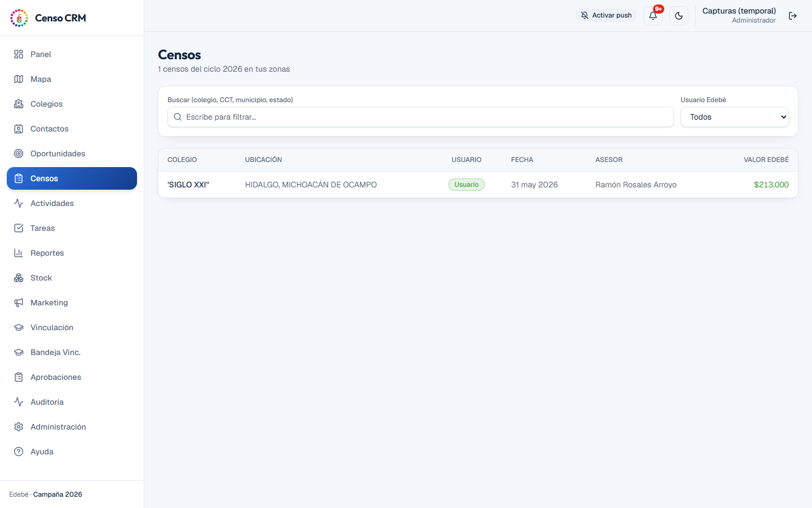The height and width of the screenshot is (508, 812).
Task: Click the FECHA column header
Action: (522, 160)
